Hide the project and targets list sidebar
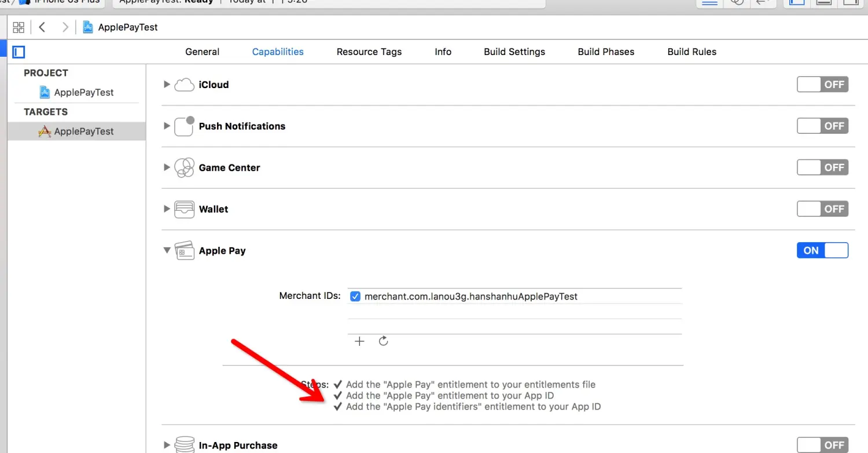 (x=19, y=52)
